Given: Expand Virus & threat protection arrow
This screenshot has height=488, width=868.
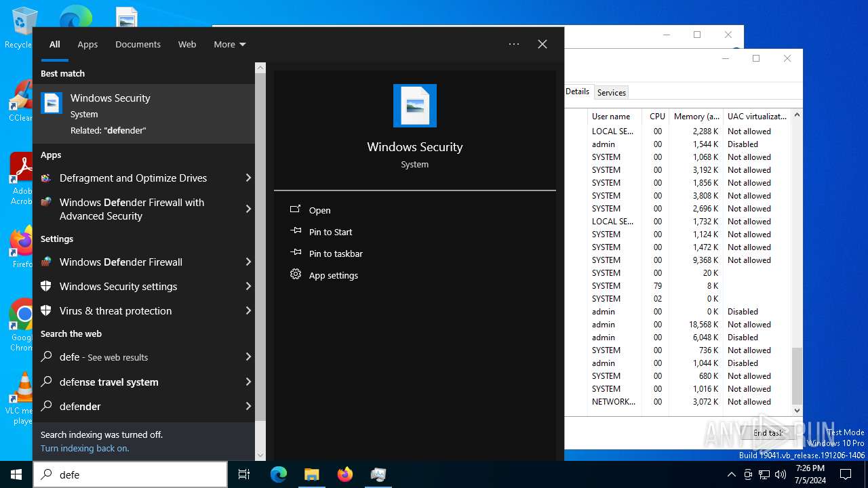Looking at the screenshot, I should click(248, 311).
